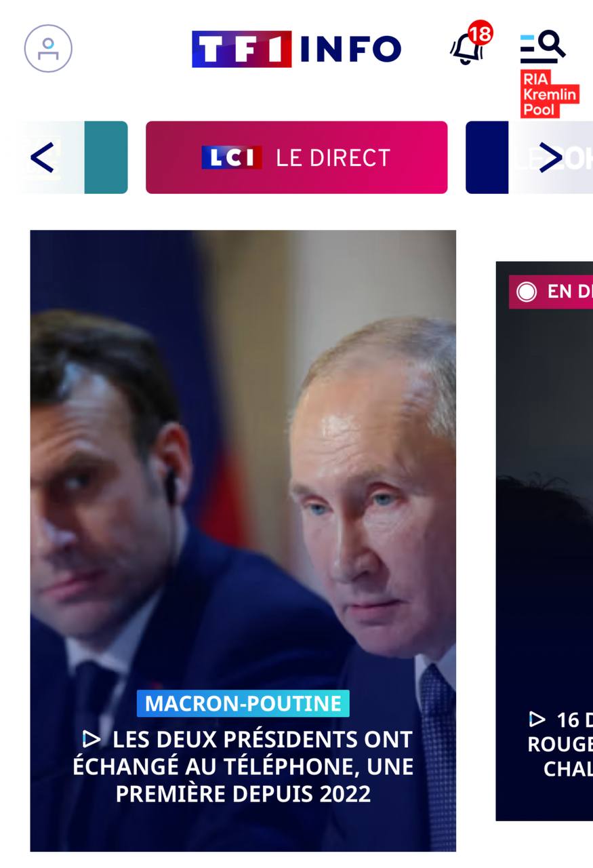Select the MACRON-POUTINE topic tag
Image resolution: width=593 pixels, height=868 pixels.
coord(243,703)
